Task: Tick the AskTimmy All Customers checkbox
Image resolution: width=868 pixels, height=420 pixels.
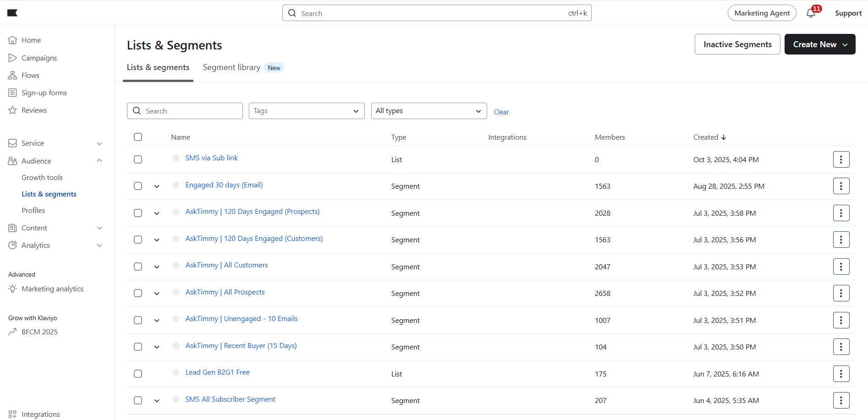Action: click(x=138, y=267)
